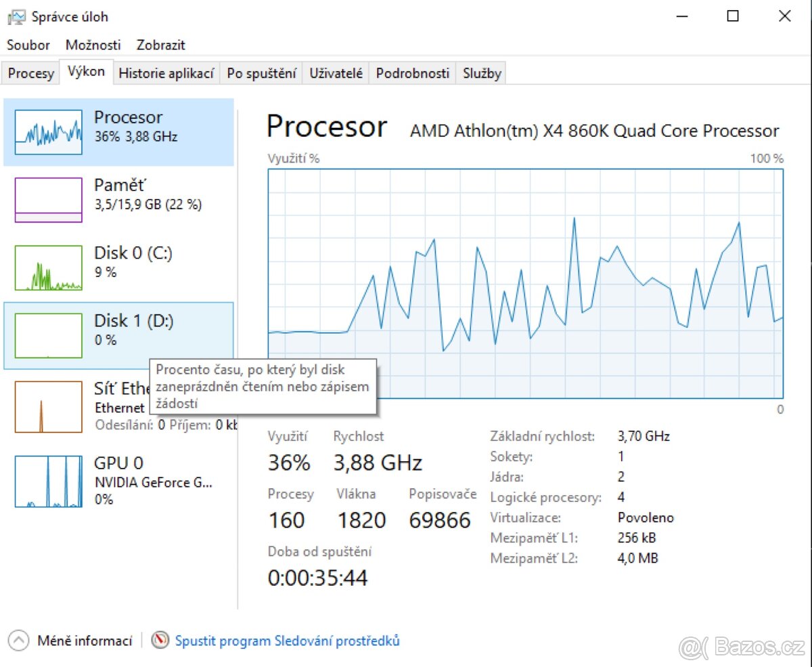This screenshot has width=812, height=667.
Task: Select the Paměť memory graph thumbnail
Action: pyautogui.click(x=49, y=200)
